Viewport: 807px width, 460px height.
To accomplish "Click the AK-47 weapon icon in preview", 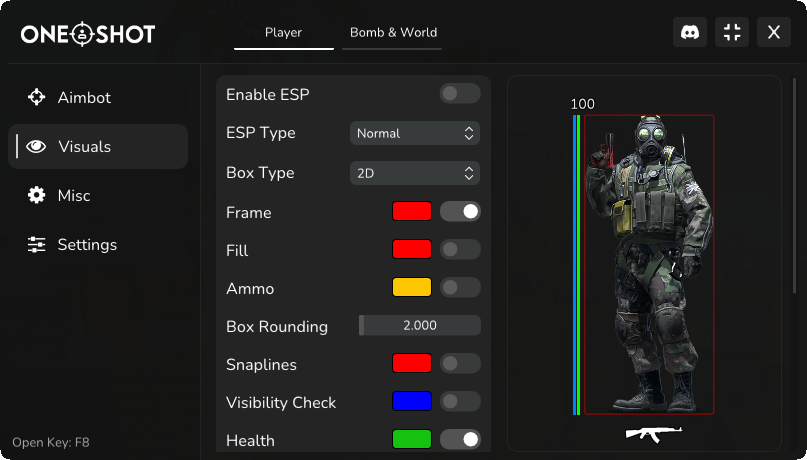I will (654, 434).
